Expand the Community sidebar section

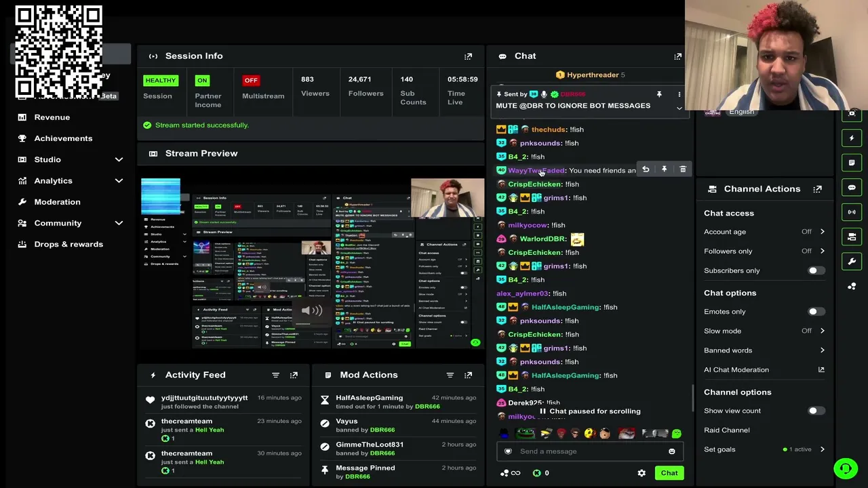(x=119, y=223)
